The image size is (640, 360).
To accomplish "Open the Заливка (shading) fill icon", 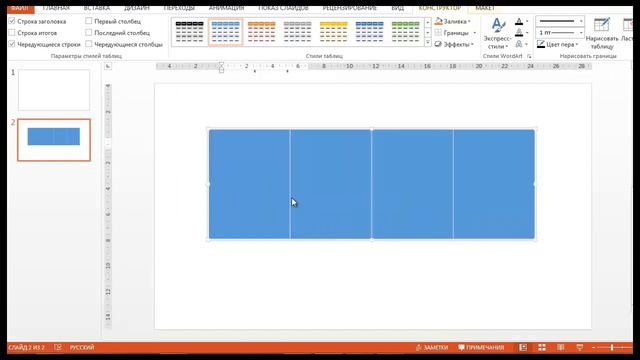I will 438,21.
